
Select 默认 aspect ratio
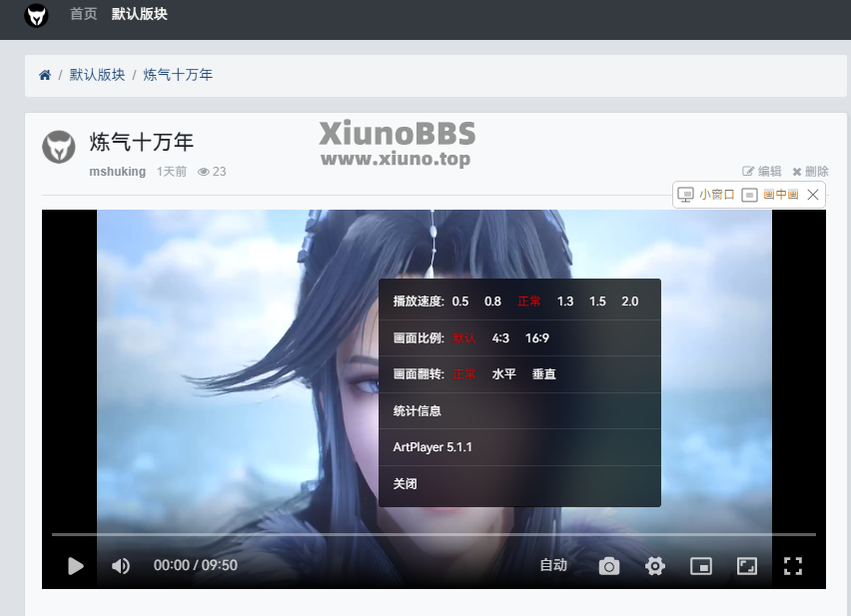click(464, 338)
